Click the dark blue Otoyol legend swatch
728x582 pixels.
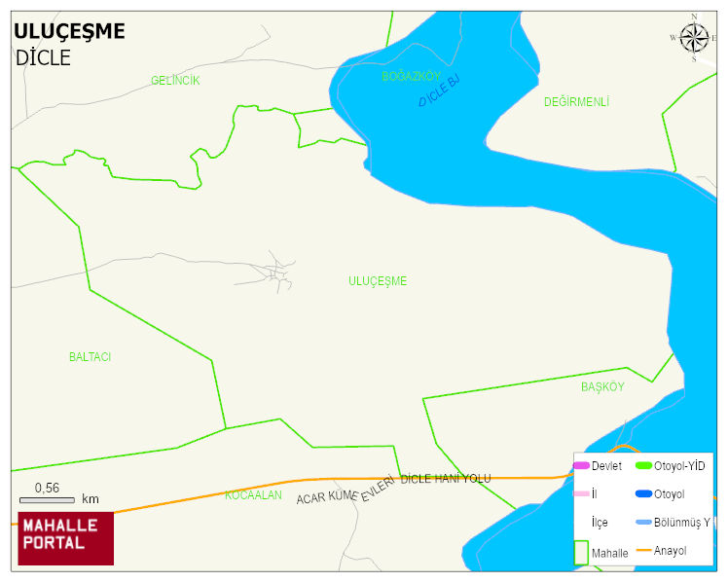click(643, 493)
